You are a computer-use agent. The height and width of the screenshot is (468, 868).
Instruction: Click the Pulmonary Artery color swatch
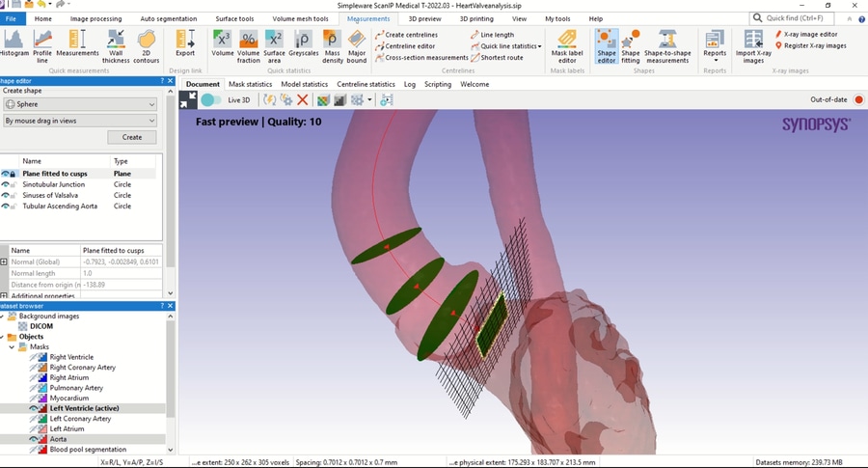(42, 388)
